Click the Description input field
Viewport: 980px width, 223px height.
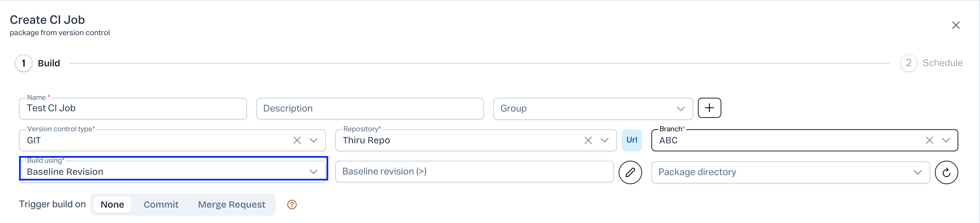[370, 109]
